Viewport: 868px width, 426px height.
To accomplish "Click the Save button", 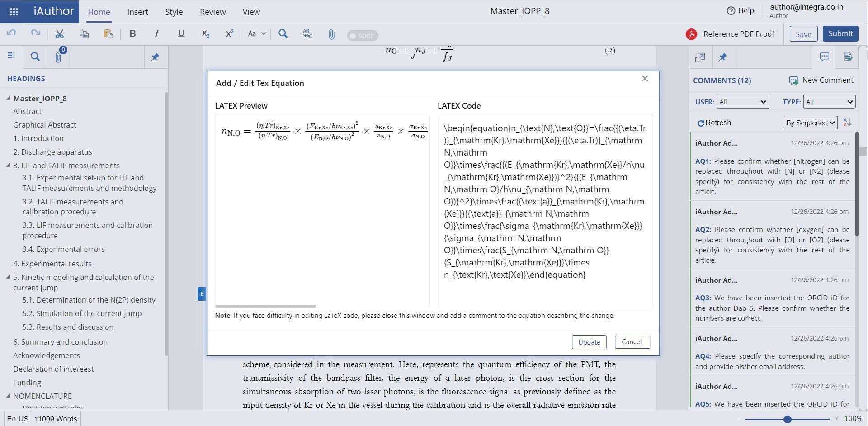I will click(x=803, y=34).
